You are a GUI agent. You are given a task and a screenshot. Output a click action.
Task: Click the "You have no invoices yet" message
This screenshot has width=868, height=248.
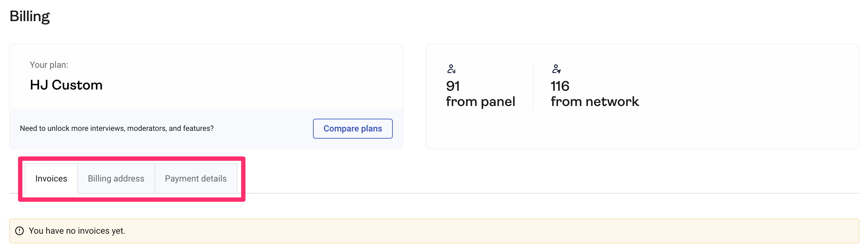[x=77, y=231]
